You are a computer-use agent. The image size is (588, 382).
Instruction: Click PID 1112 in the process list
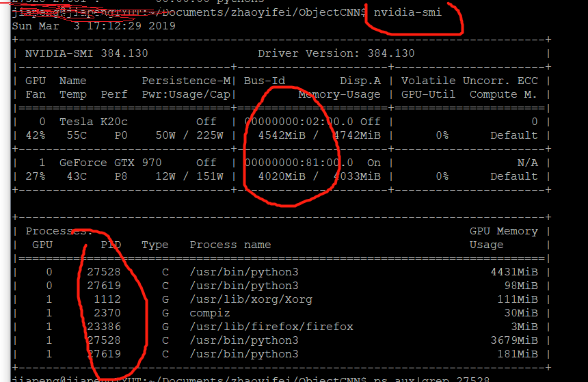(107, 299)
